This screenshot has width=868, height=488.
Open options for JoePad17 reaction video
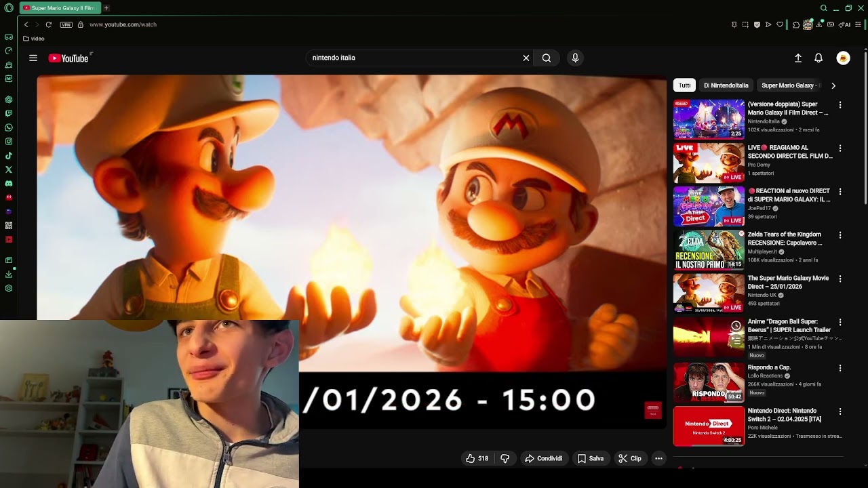pyautogui.click(x=840, y=192)
